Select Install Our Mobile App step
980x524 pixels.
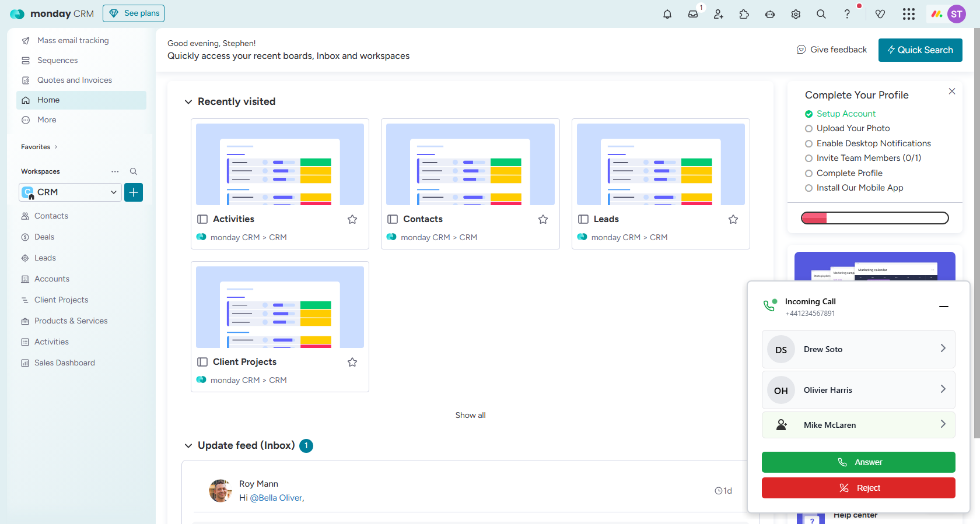[x=859, y=188]
